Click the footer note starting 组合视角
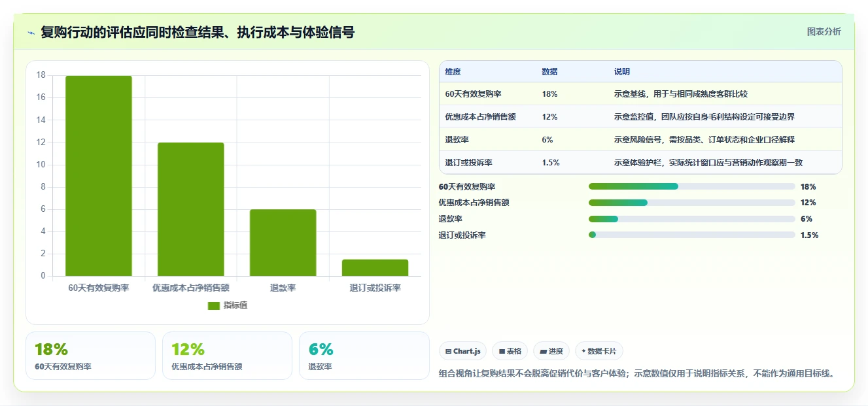 [x=637, y=374]
